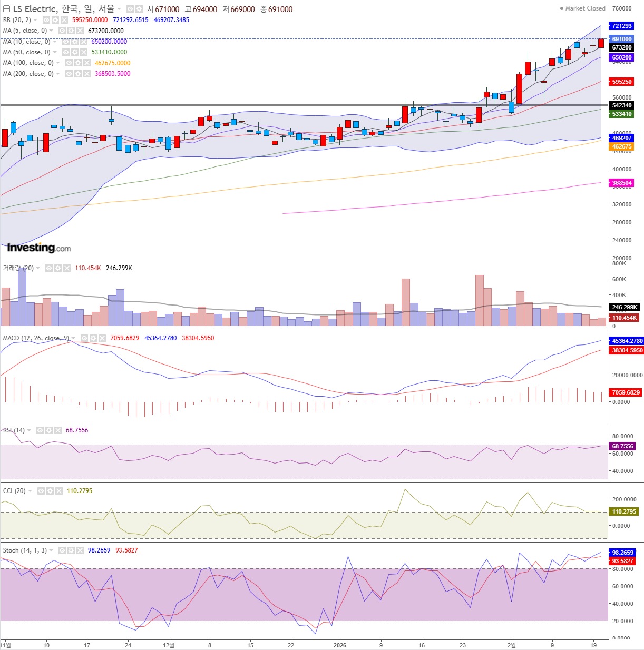Screen dimensions: 644x650
Task: Open MA (5, close, 0) settings gear
Action: [x=71, y=31]
